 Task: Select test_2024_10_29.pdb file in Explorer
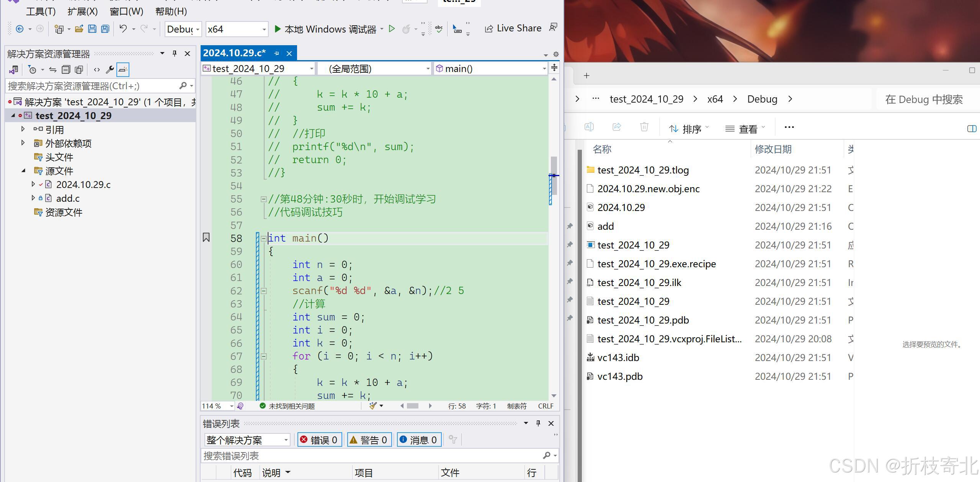click(x=643, y=320)
